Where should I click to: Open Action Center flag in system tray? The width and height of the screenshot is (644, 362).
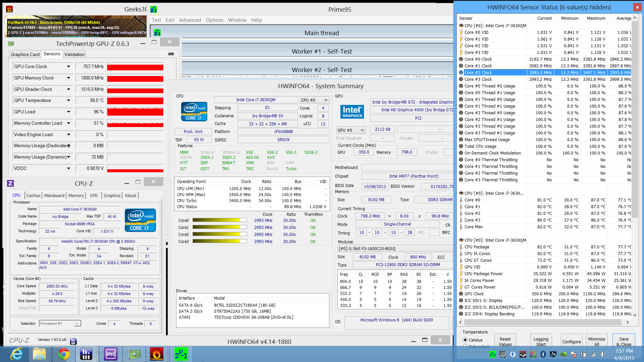coord(573,354)
